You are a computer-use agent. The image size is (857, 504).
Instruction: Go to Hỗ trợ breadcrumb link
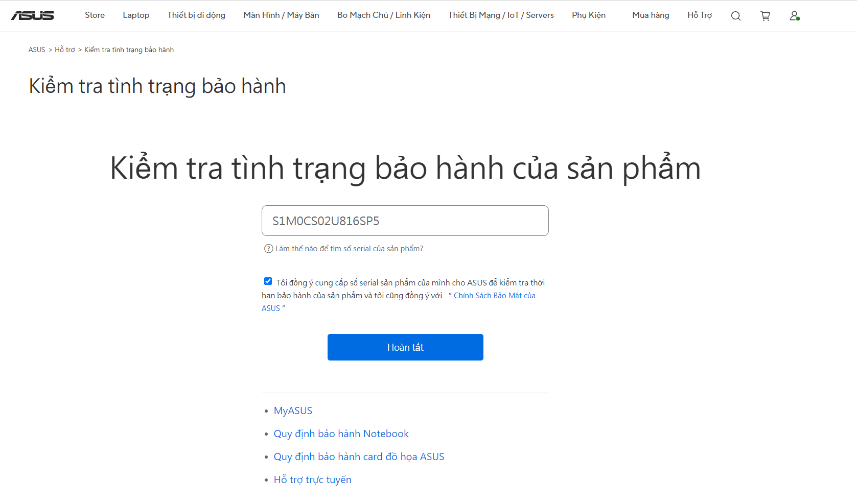(65, 50)
